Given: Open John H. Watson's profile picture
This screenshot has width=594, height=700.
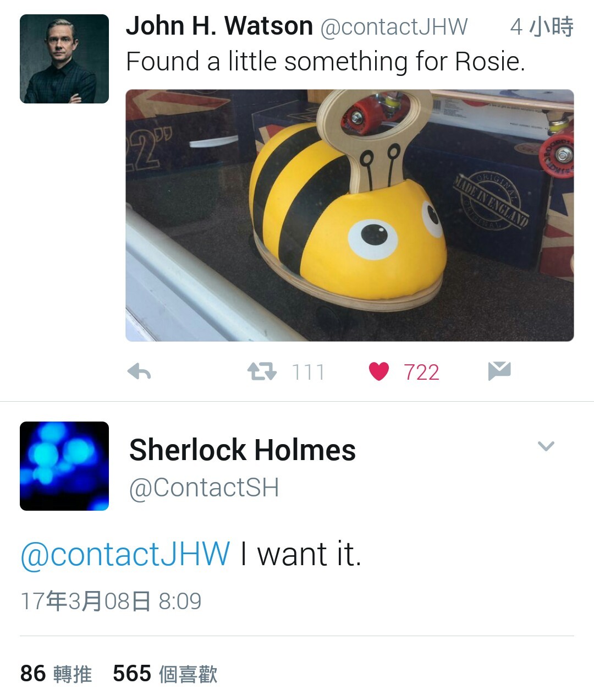Looking at the screenshot, I should [64, 59].
